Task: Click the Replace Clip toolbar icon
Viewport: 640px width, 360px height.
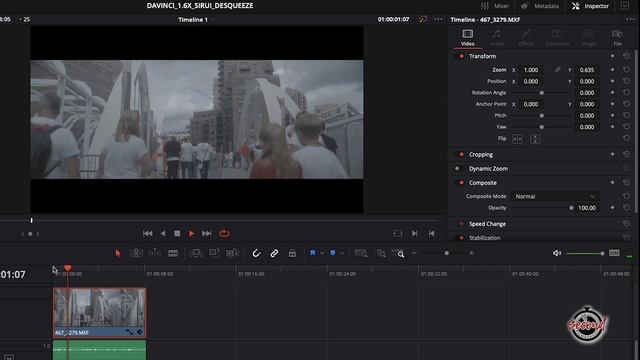Action: click(x=233, y=253)
